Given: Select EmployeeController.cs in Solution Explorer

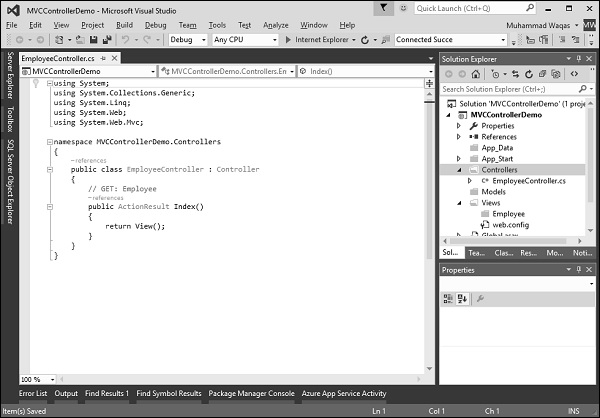Looking at the screenshot, I should pyautogui.click(x=529, y=181).
